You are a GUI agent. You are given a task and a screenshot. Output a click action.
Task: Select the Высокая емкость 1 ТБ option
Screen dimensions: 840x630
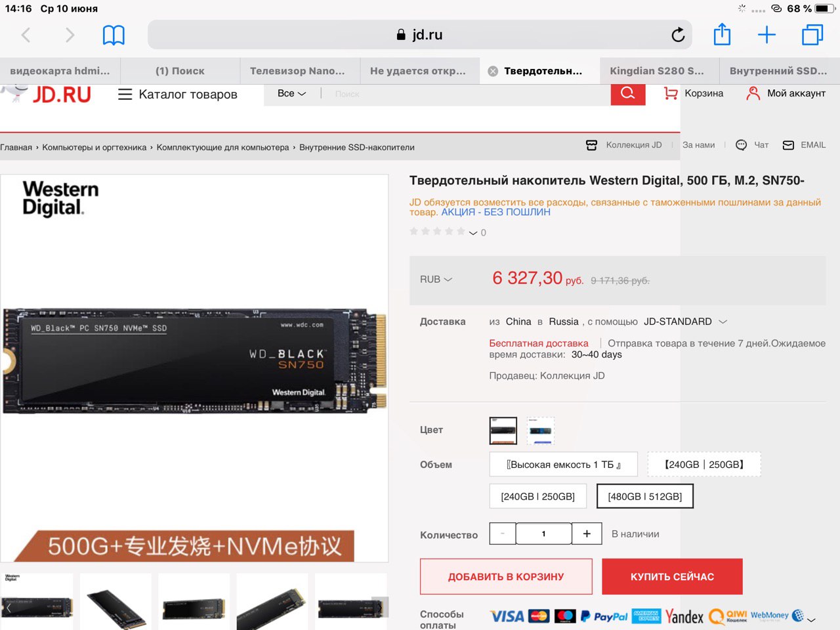pyautogui.click(x=564, y=465)
